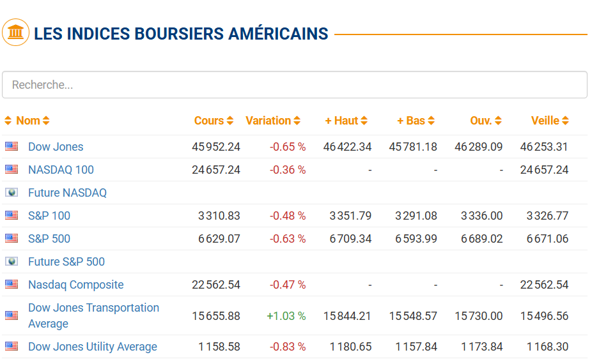Image resolution: width=592 pixels, height=364 pixels.
Task: Click the flag icon beside Dow Jones Utility Average
Action: pos(12,346)
